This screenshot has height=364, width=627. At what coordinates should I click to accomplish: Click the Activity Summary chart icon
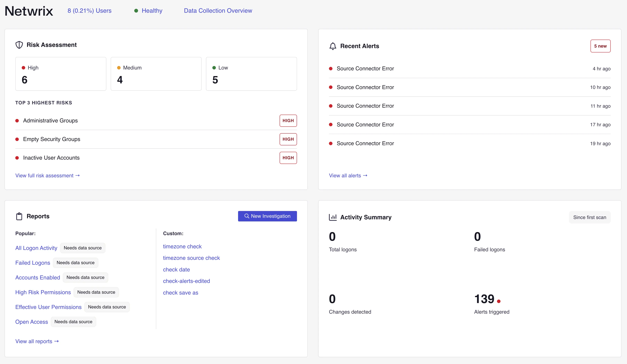[333, 217]
